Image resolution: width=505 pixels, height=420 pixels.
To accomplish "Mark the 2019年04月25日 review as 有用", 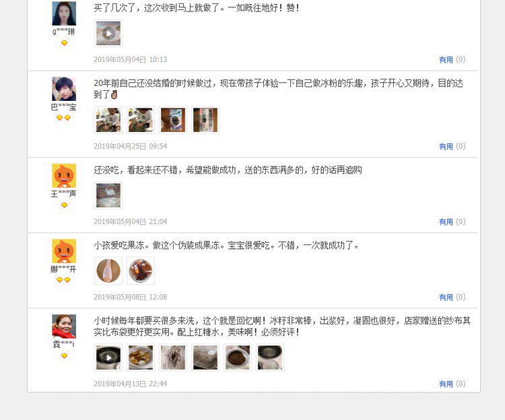I will 446,147.
